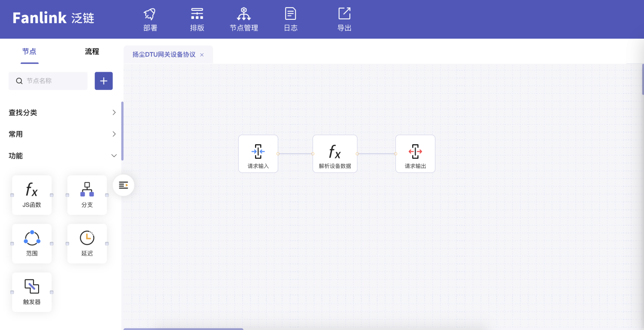Select the 解析设备数据 node on canvas
Screen dimensions: 644x330
pyautogui.click(x=335, y=153)
